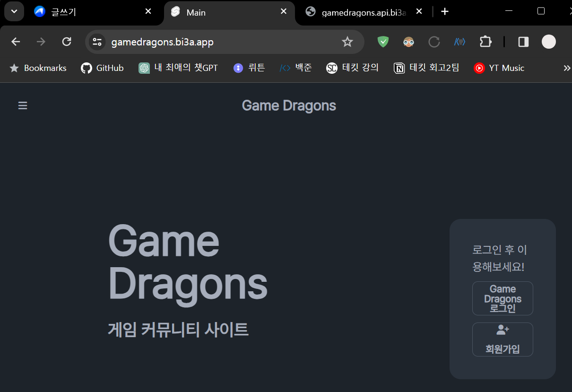Reload the current page

(x=67, y=42)
